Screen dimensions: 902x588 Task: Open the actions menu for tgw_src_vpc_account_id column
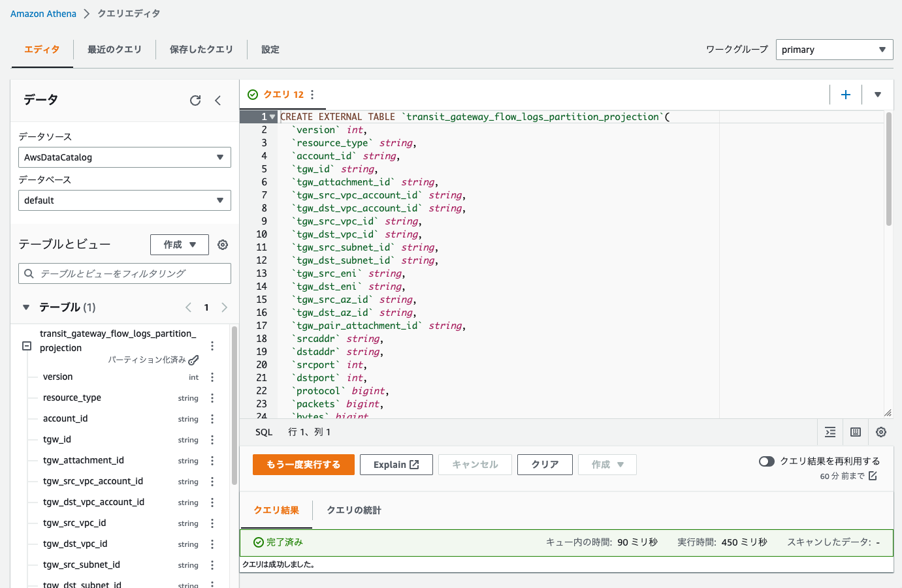pos(212,482)
